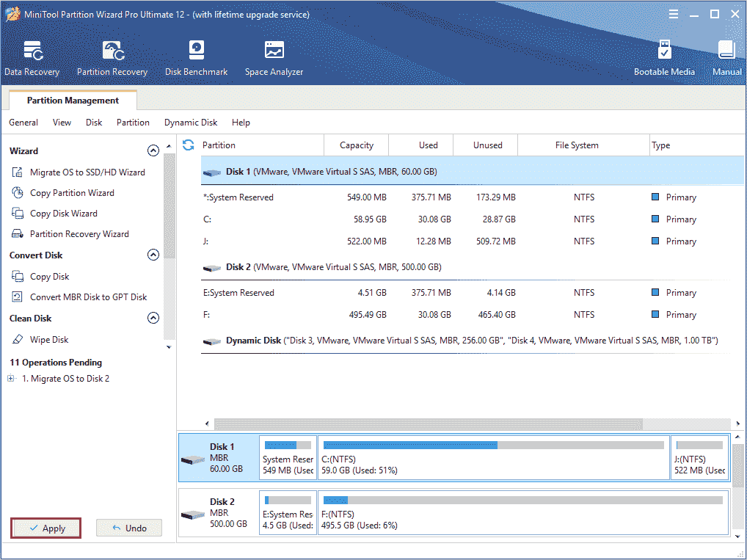Image resolution: width=747 pixels, height=560 pixels.
Task: Apply the pending operations
Action: (45, 528)
